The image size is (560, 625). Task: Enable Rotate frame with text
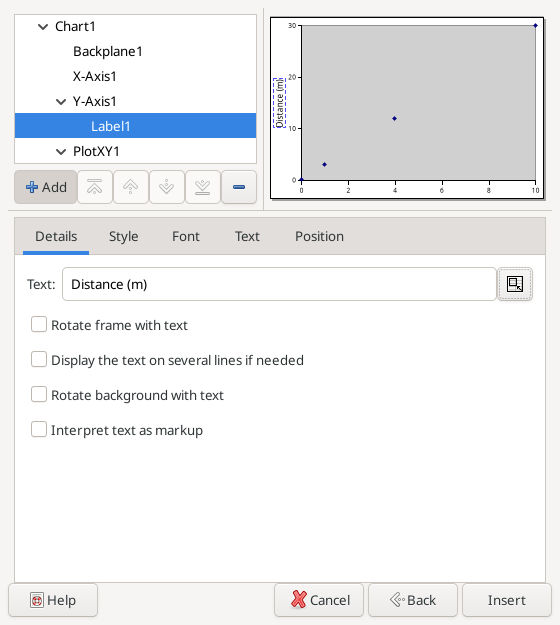(39, 324)
